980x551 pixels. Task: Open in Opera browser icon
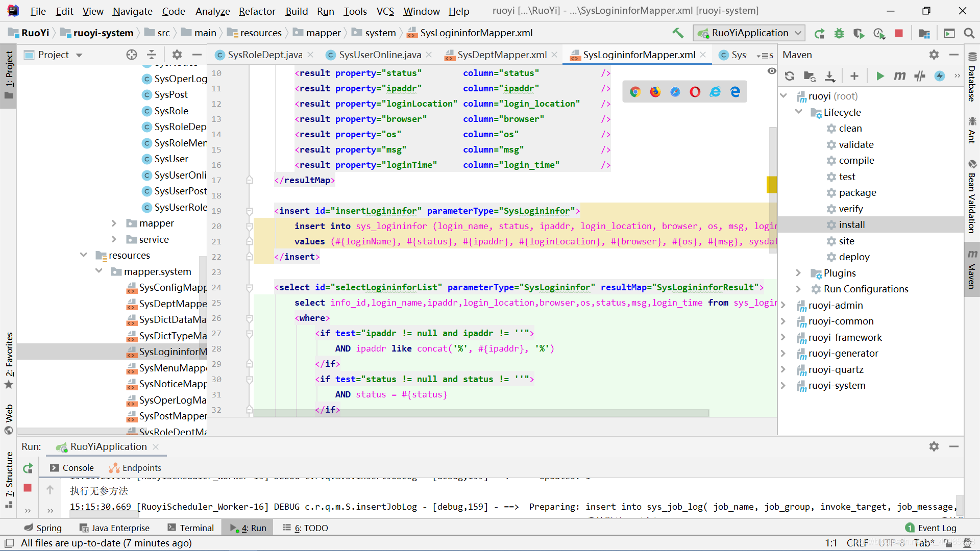tap(695, 92)
